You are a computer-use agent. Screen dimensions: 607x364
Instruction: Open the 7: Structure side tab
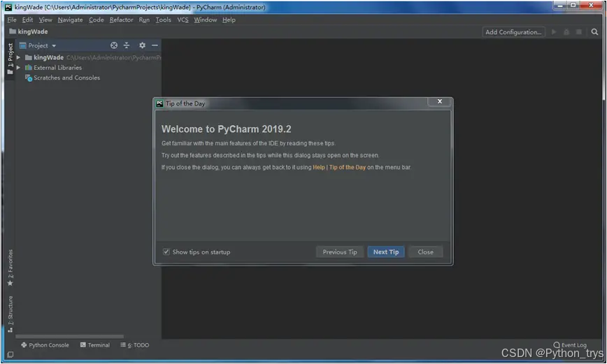[x=10, y=314]
